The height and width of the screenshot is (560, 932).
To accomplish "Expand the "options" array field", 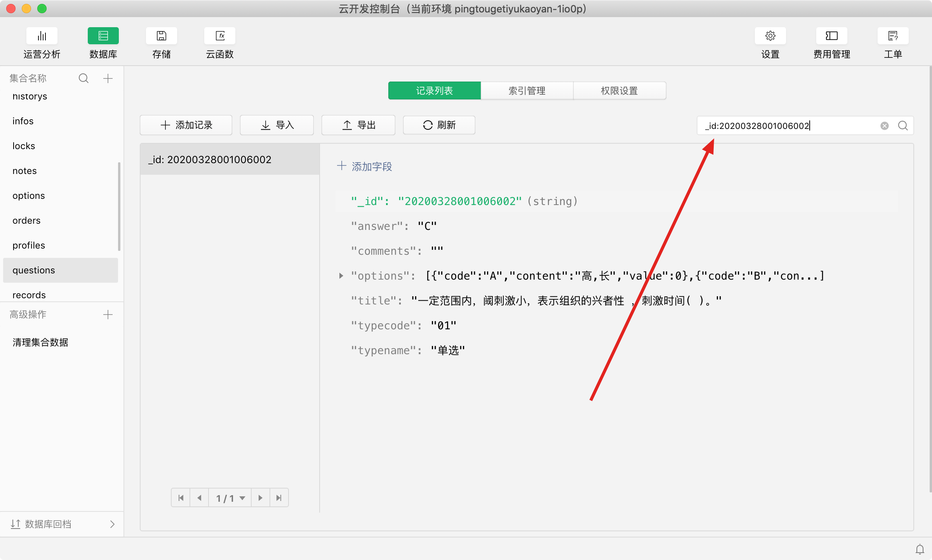I will coord(341,276).
